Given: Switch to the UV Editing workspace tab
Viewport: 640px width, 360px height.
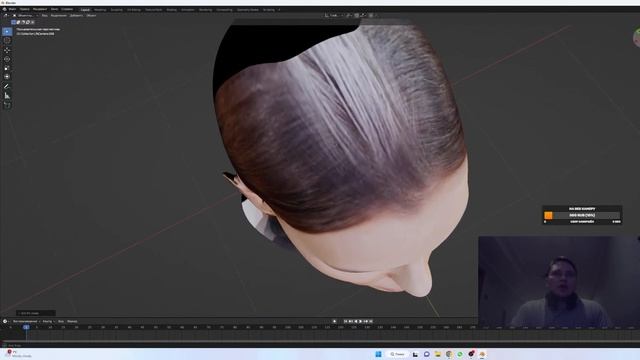Looking at the screenshot, I should pyautogui.click(x=134, y=9).
